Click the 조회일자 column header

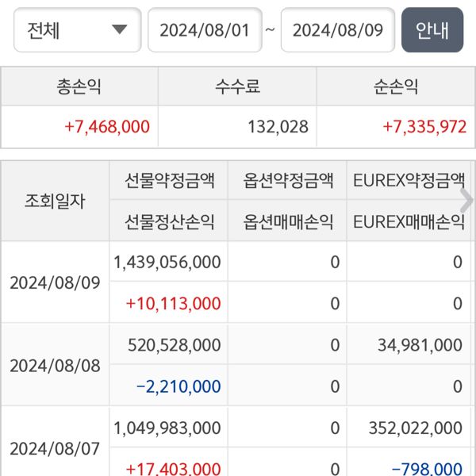click(x=55, y=201)
